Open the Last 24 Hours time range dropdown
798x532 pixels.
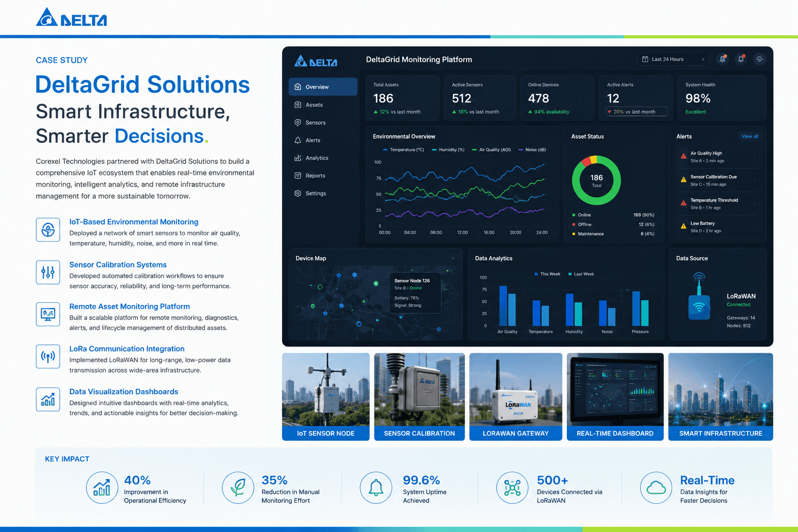pos(673,59)
